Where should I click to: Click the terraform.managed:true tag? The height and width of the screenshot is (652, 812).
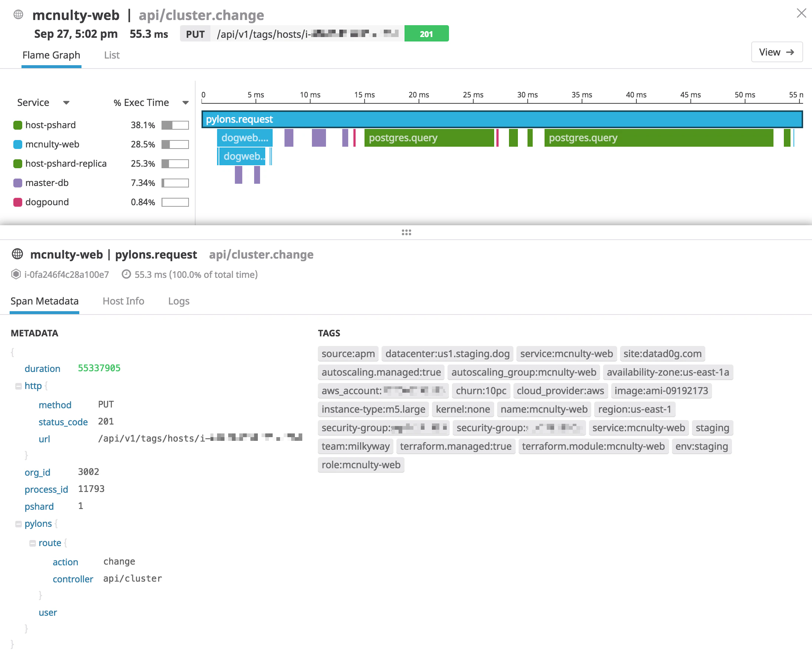pyautogui.click(x=456, y=446)
